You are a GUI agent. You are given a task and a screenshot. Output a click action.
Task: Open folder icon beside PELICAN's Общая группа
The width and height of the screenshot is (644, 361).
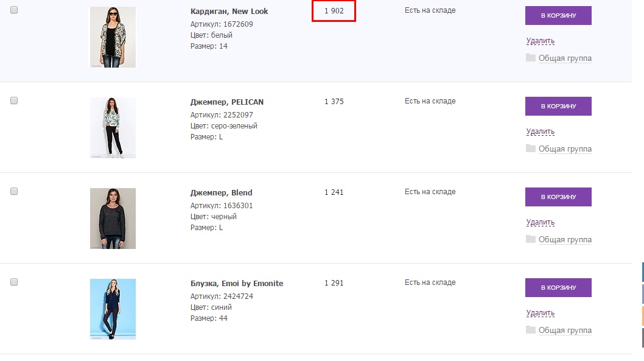point(530,149)
